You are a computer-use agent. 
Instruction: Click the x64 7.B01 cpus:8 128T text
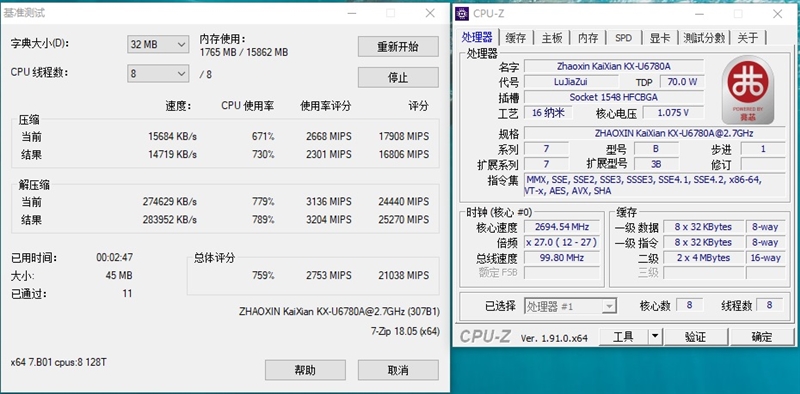(x=59, y=362)
